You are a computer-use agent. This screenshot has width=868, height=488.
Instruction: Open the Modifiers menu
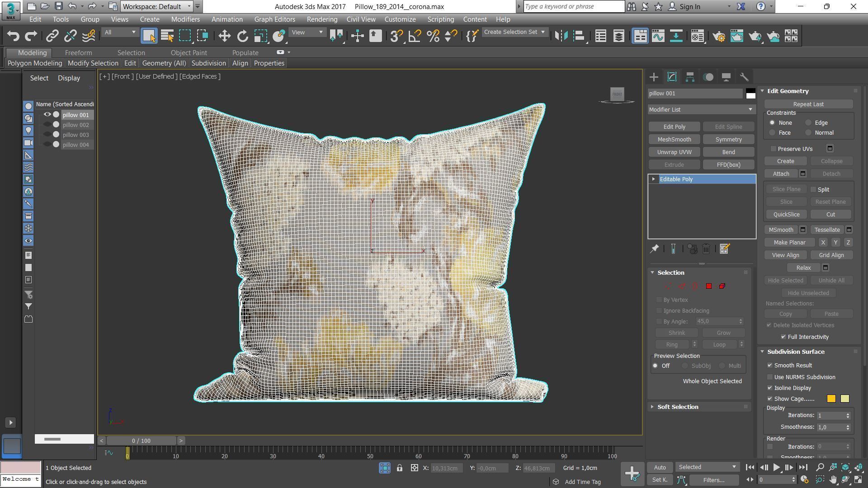tap(185, 19)
